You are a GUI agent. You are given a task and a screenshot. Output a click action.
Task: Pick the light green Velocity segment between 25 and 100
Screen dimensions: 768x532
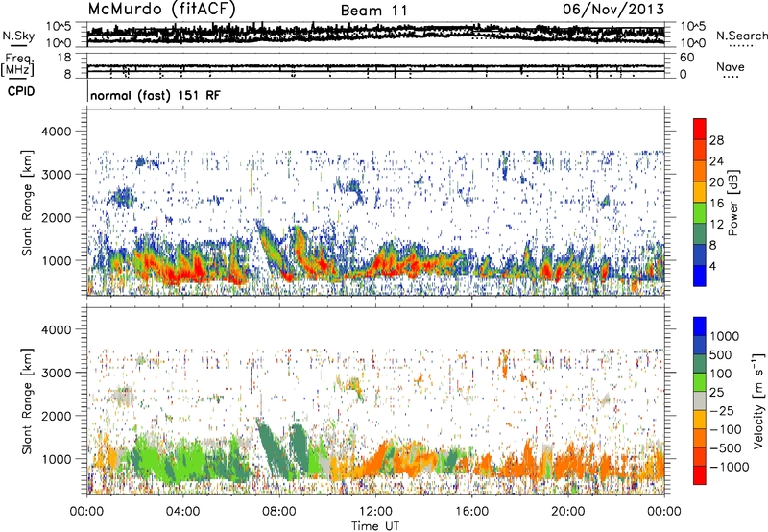[700, 382]
